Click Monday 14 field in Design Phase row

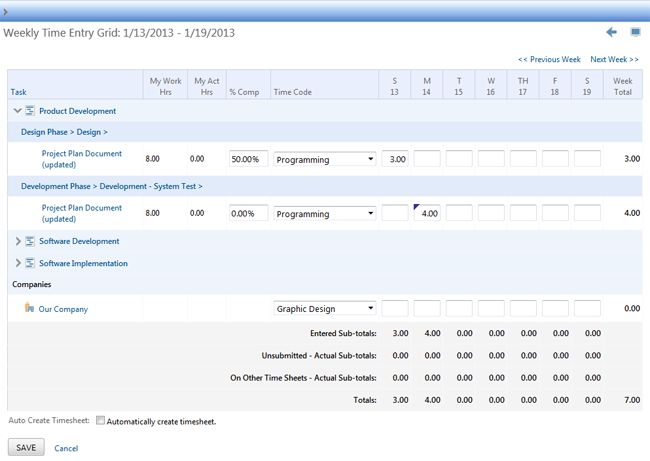click(x=427, y=159)
